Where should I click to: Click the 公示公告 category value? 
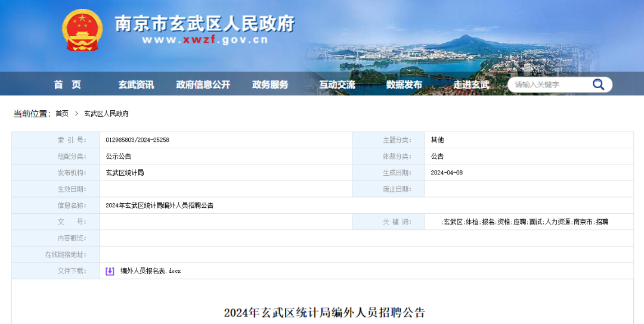[x=118, y=156]
